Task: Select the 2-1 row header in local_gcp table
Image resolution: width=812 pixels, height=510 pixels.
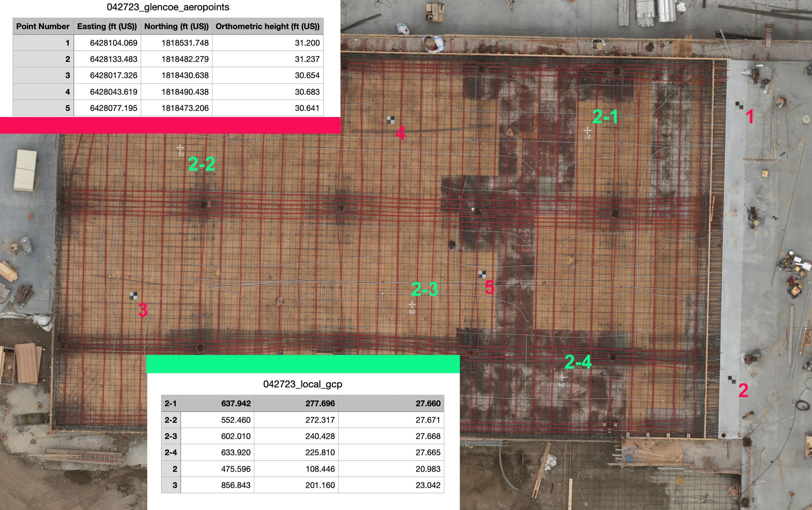Action: click(171, 403)
